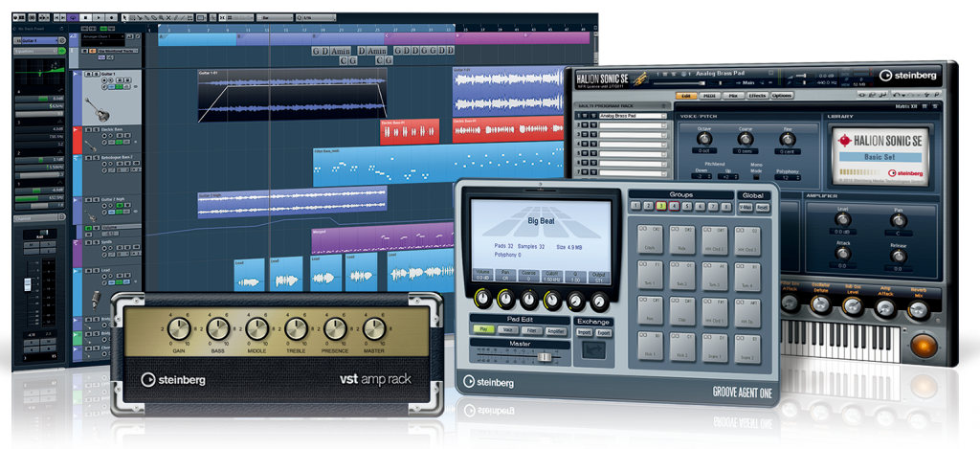Select the arrow Object Selection tool

pyautogui.click(x=124, y=17)
